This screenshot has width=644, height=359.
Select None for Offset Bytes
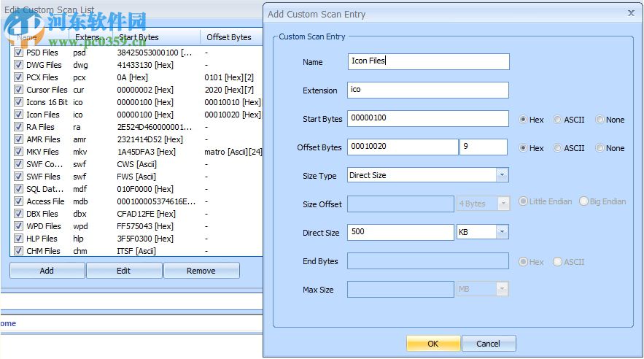pos(600,148)
